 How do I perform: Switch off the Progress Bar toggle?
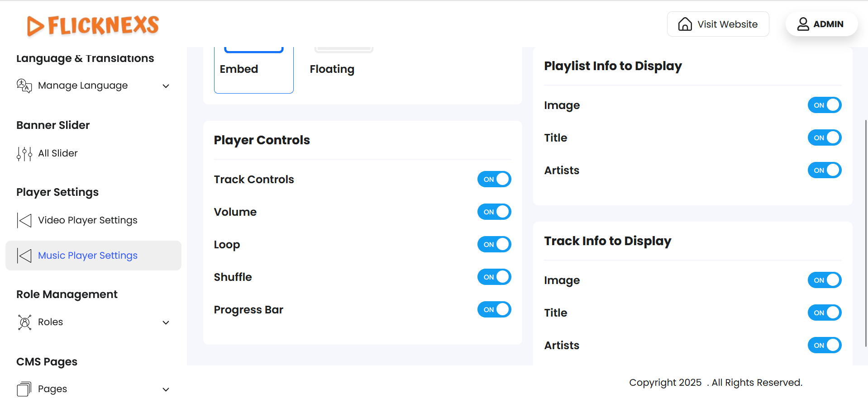coord(494,310)
